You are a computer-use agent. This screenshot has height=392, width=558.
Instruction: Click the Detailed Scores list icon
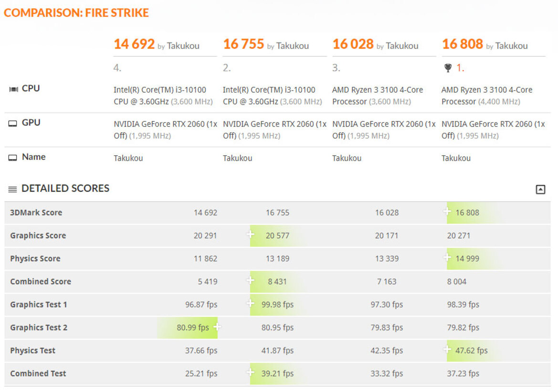coord(12,189)
